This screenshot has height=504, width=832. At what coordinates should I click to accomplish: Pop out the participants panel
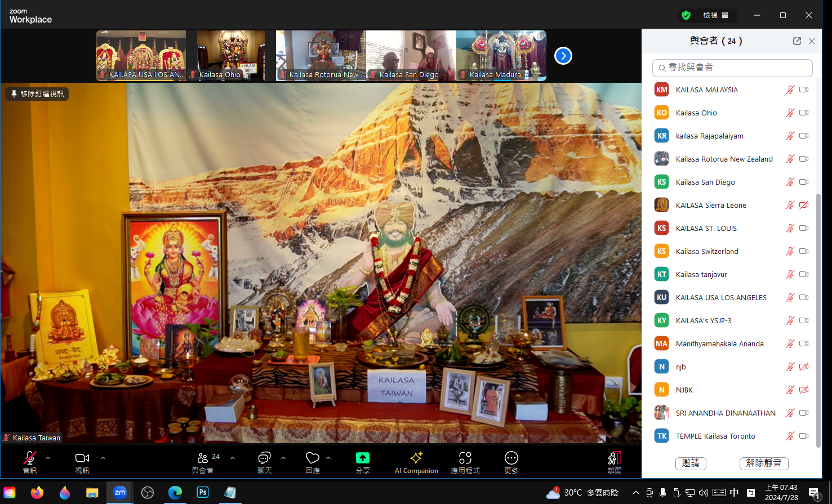pos(797,41)
